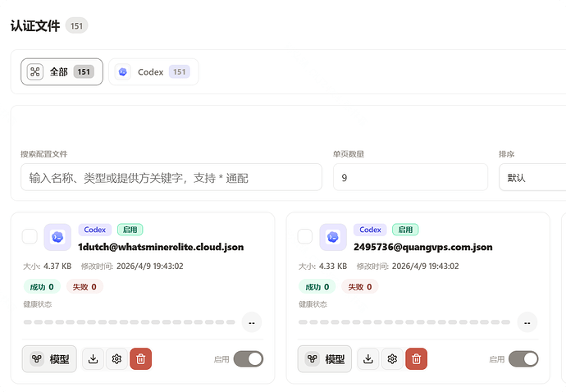Screen dimensions: 566x392
Task: Click the Codex tag on 1dutch@whatsminerelite card
Action: point(95,230)
